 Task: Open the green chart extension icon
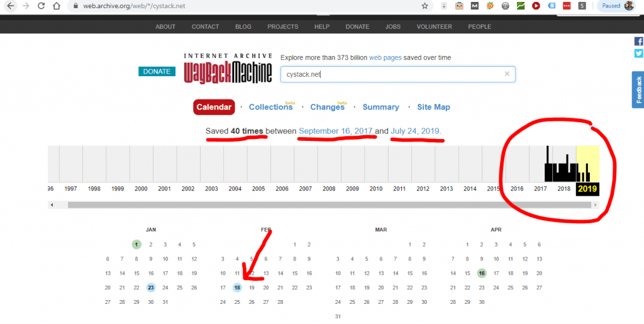tap(520, 6)
